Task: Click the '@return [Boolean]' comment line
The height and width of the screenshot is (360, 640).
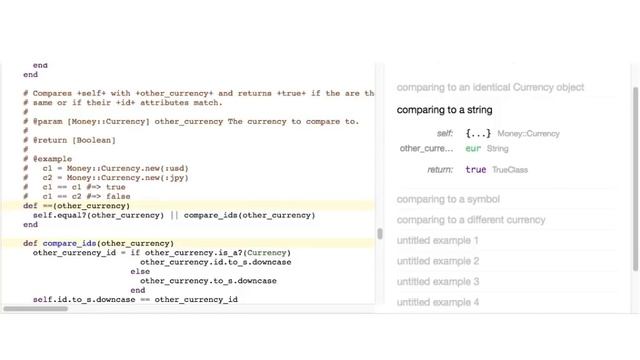Action: pyautogui.click(x=69, y=140)
